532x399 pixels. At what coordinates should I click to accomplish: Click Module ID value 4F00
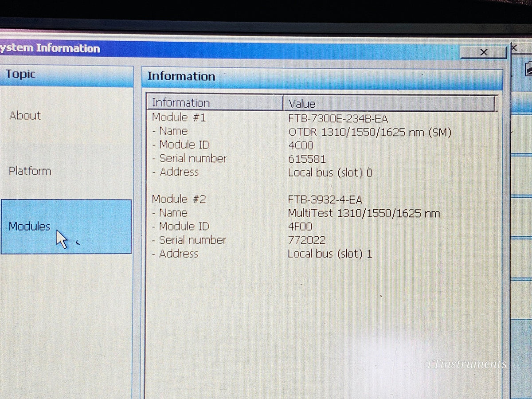point(300,227)
